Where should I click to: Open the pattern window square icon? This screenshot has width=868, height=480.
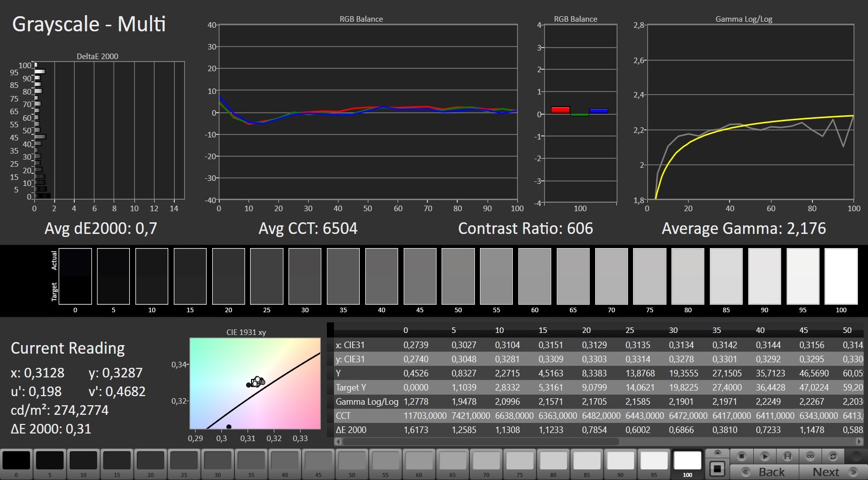[717, 468]
